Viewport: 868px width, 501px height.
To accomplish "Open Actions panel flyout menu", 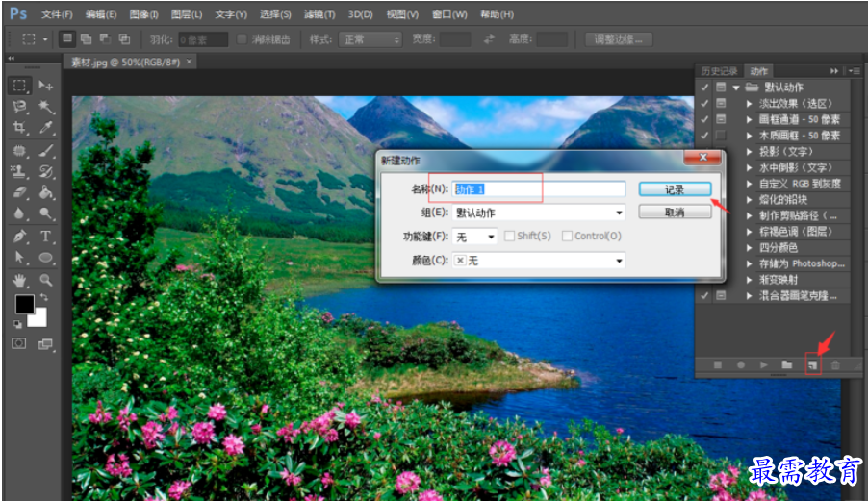I will 854,71.
